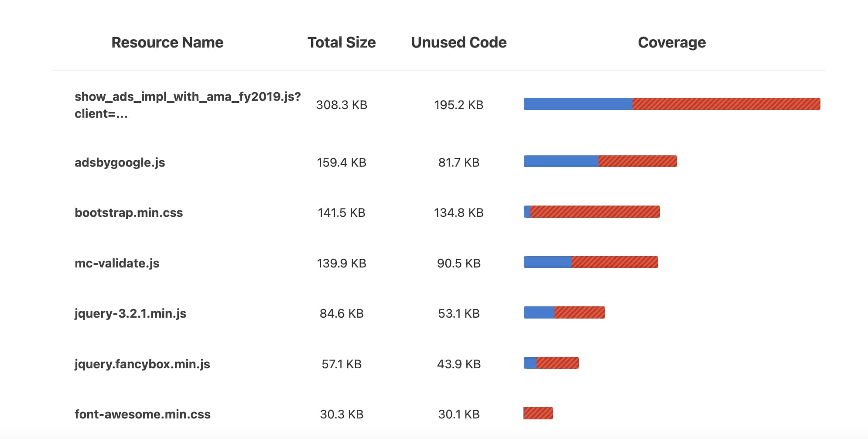Click the blue used portion of show_ads_impl coverage bar
The image size is (868, 439).
tap(578, 104)
